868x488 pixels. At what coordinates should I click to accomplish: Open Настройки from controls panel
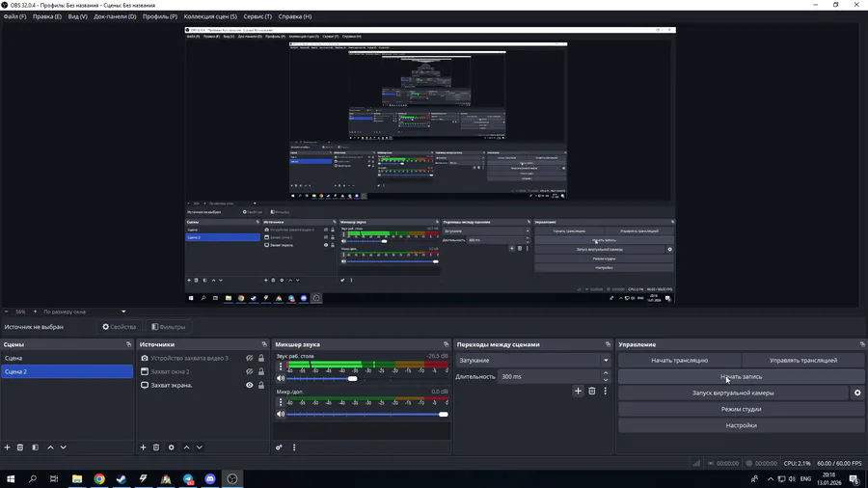click(742, 425)
